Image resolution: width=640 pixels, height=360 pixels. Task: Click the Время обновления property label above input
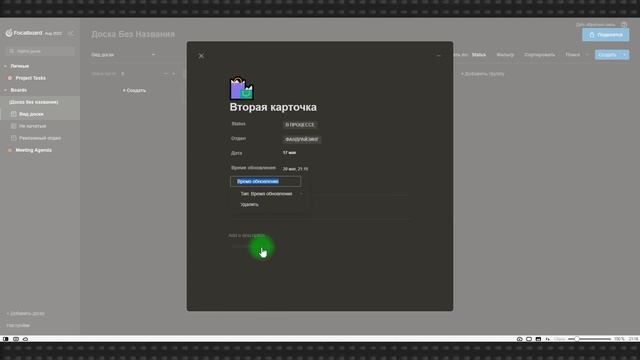[x=253, y=168]
